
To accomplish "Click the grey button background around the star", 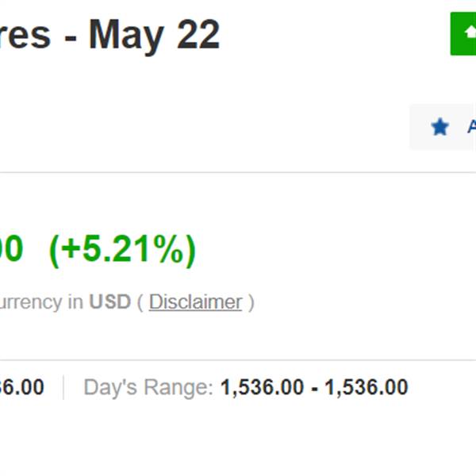I will point(443,127).
